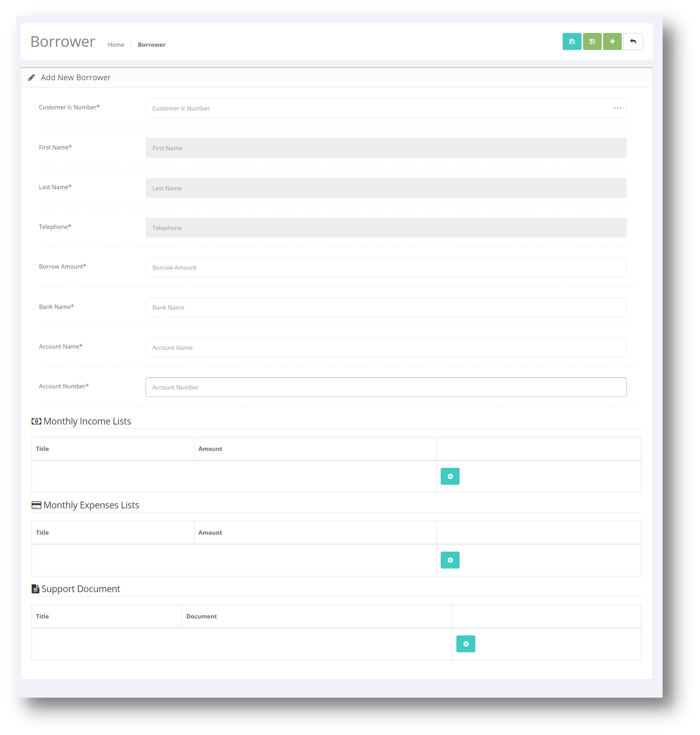
Task: Click the First Name label
Action: coord(55,147)
